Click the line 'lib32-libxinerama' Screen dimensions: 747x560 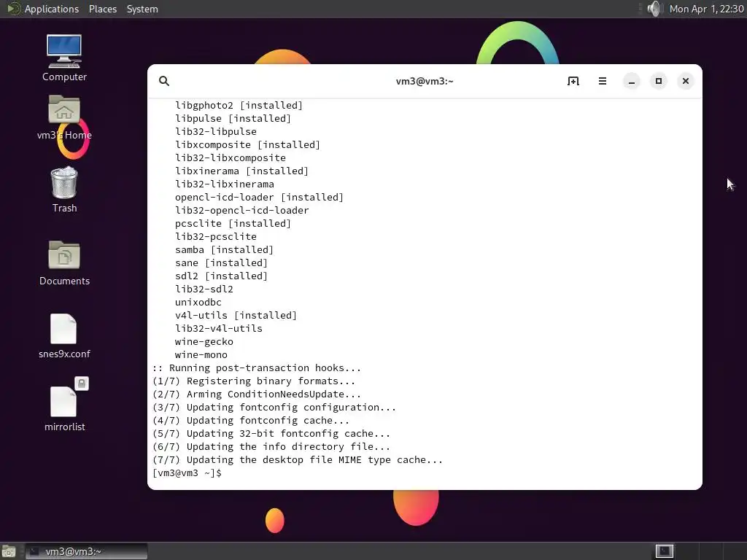[x=225, y=184]
